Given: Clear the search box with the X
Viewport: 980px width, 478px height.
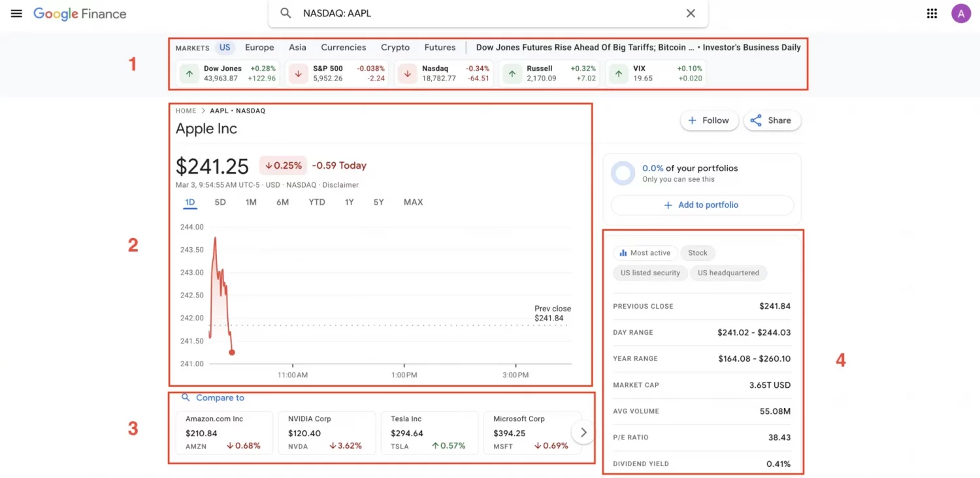Looking at the screenshot, I should 691,13.
